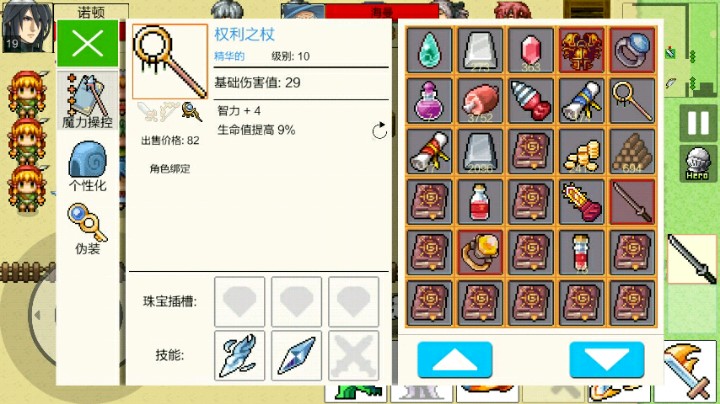Viewport: 720px width, 404px height.
Task: Switch to the 个性化 tab
Action: [87, 166]
